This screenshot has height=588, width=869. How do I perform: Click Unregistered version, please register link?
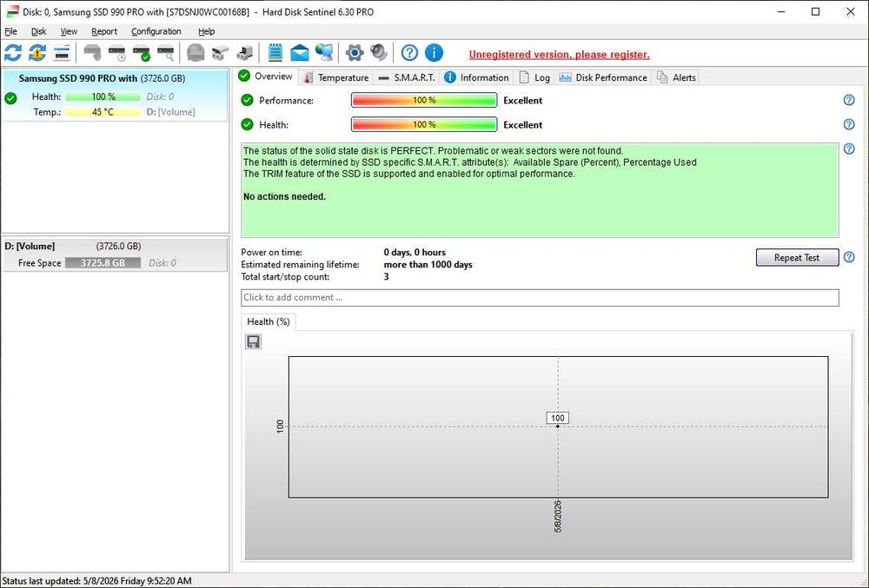tap(559, 54)
